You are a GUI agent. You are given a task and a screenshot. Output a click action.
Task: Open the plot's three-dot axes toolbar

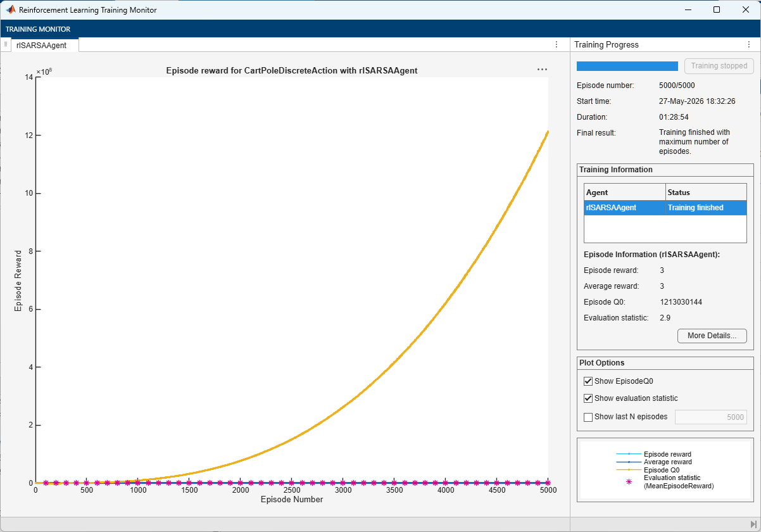(x=542, y=69)
